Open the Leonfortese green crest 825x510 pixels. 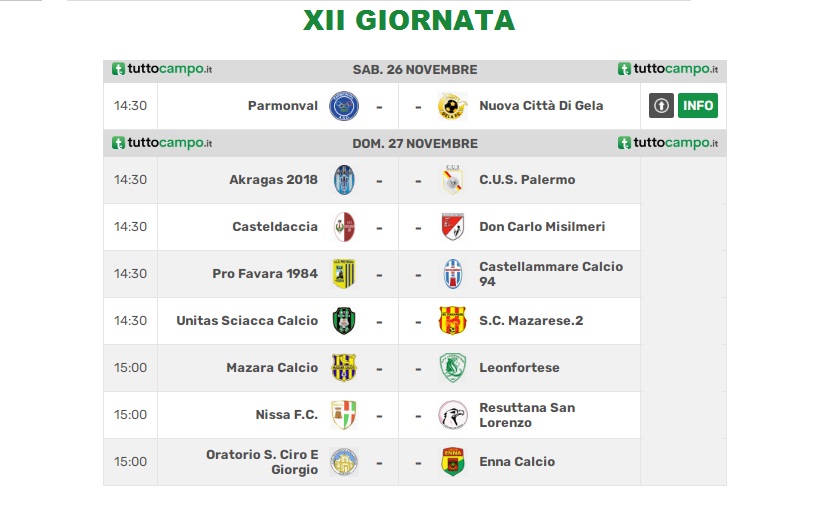(x=452, y=367)
